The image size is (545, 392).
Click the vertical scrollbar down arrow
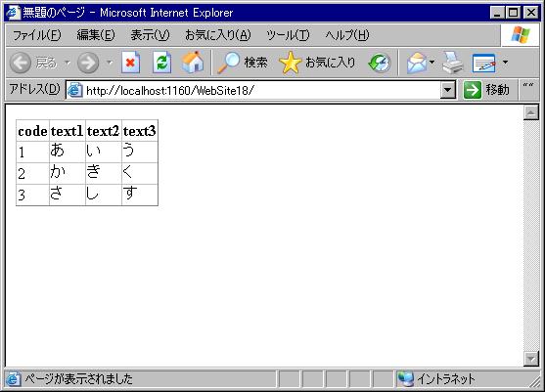tap(531, 359)
